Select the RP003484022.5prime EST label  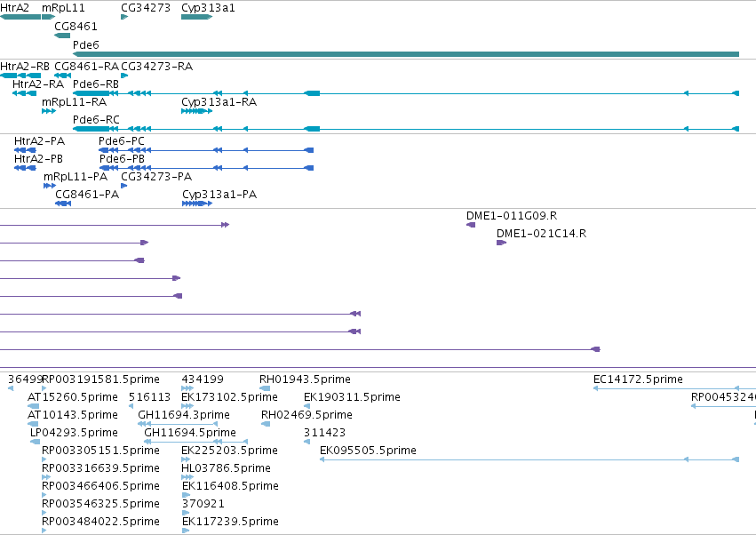tap(100, 522)
